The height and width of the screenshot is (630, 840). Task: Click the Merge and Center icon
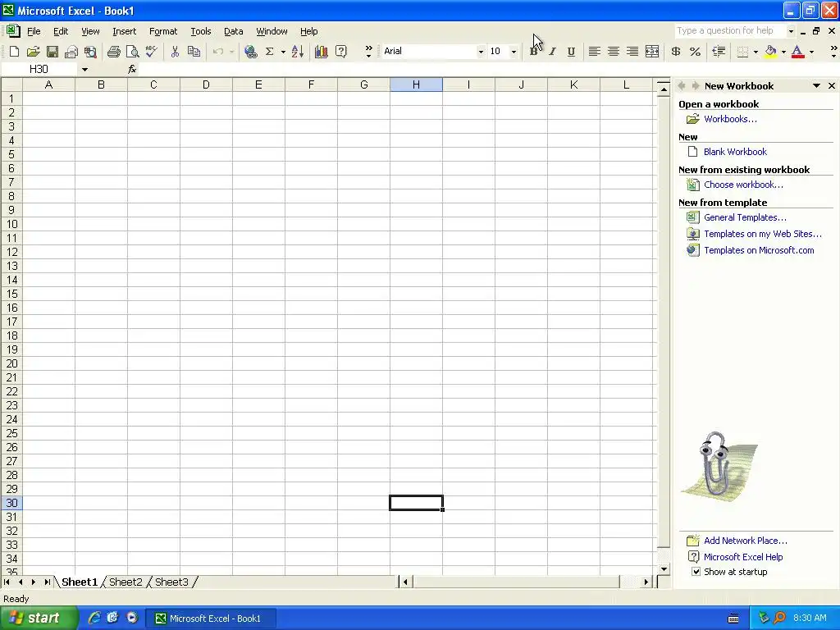pos(652,52)
